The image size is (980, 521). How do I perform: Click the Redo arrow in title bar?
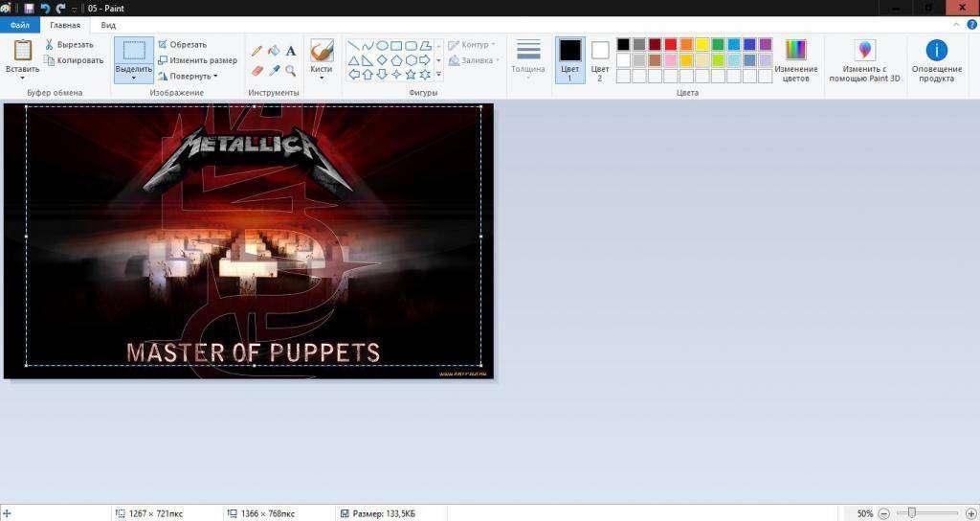tap(60, 8)
